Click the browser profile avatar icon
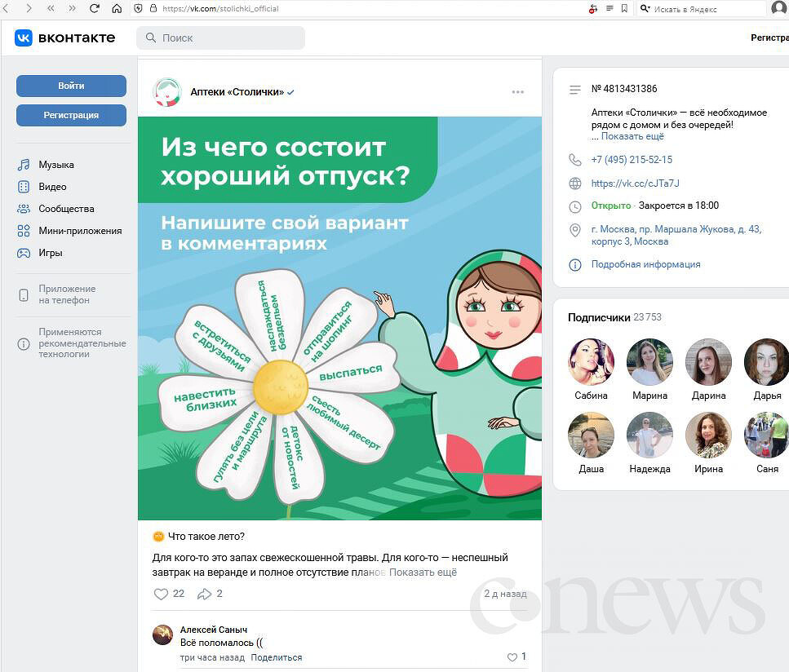 [x=779, y=8]
